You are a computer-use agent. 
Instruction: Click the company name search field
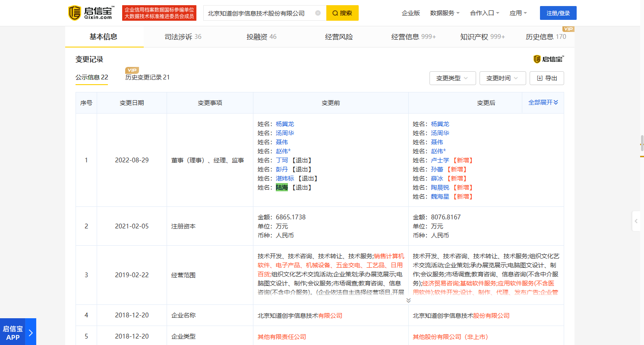259,13
